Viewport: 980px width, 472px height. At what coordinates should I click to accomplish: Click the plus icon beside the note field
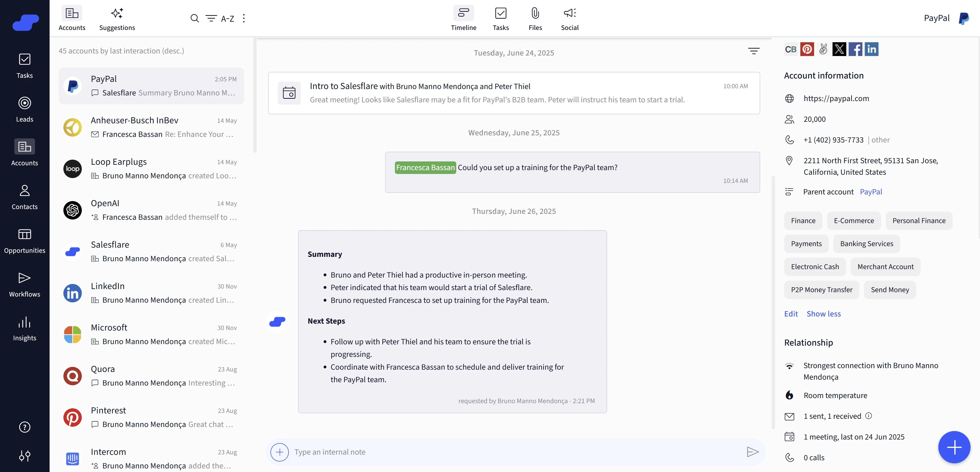tap(279, 452)
